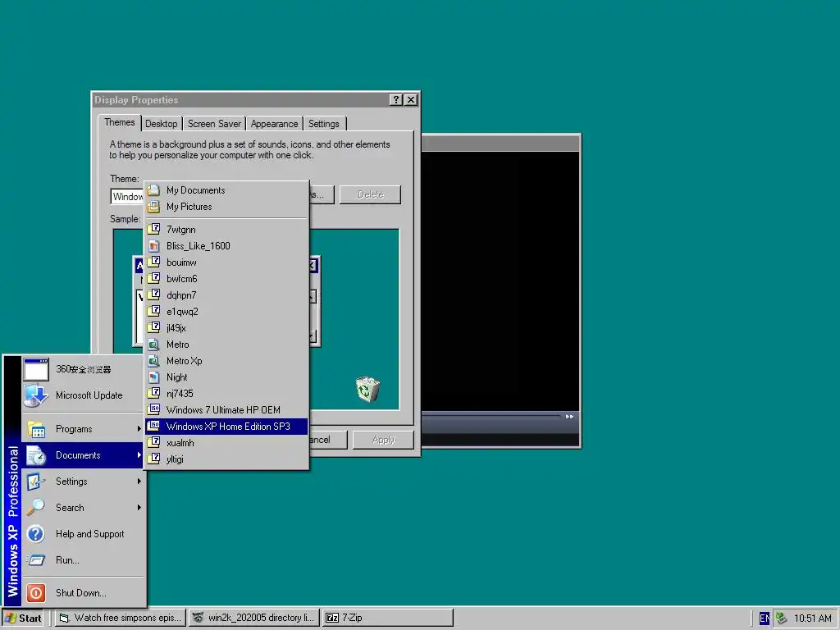The width and height of the screenshot is (840, 630).
Task: Go to the Settings tab in Display Properties
Action: (323, 124)
